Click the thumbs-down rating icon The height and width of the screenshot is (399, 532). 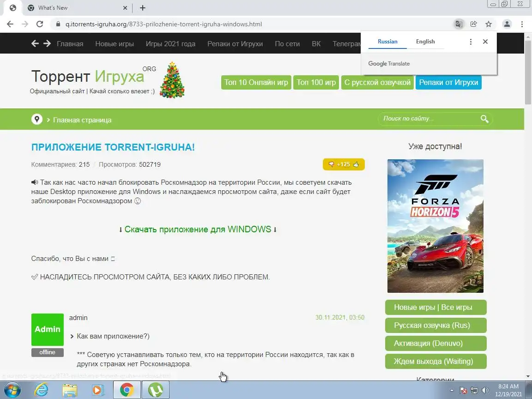pyautogui.click(x=331, y=164)
